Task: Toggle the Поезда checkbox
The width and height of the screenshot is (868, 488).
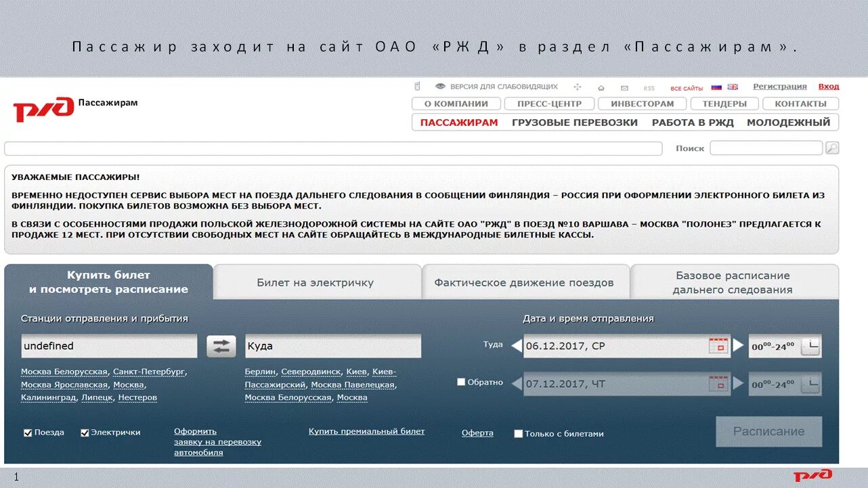Action: tap(28, 433)
